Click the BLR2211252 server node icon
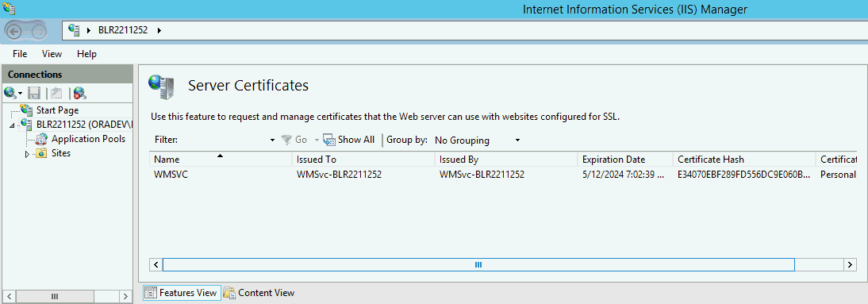868x304 pixels. (26, 124)
